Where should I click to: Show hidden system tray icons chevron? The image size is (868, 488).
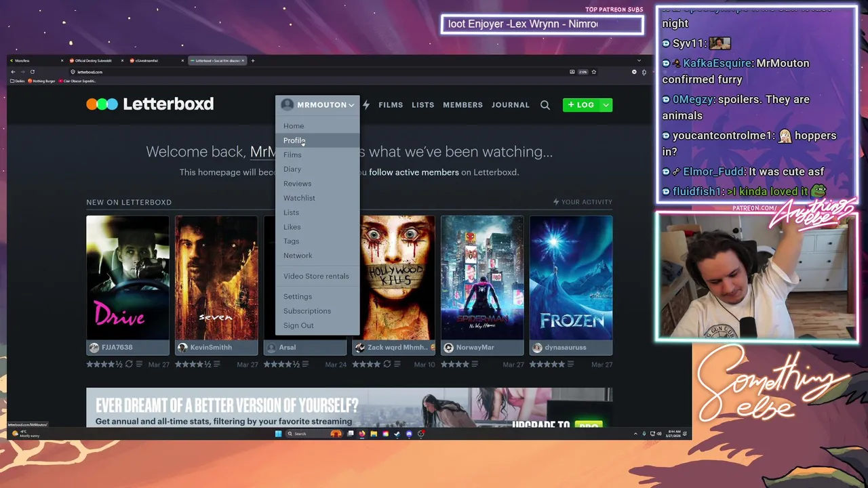[x=635, y=434]
